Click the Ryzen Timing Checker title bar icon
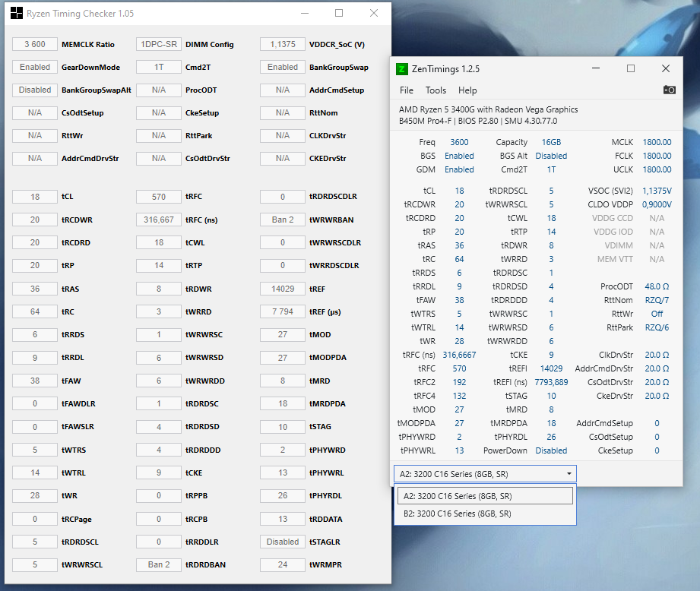This screenshot has width=700, height=591. (17, 14)
